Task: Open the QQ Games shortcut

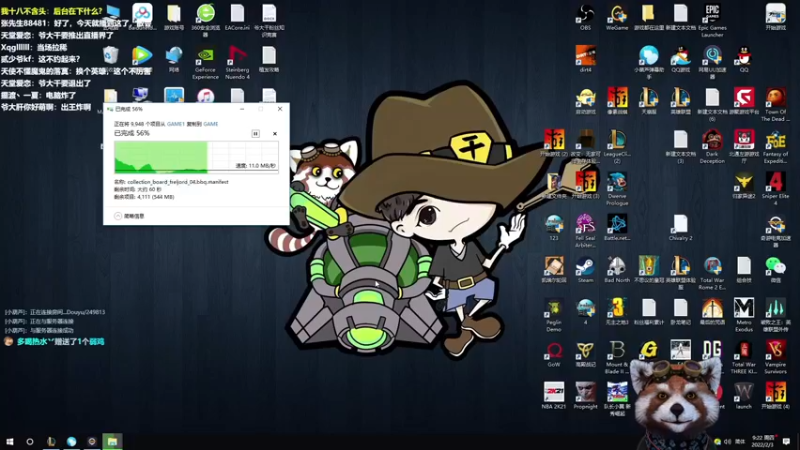Action: tap(680, 56)
